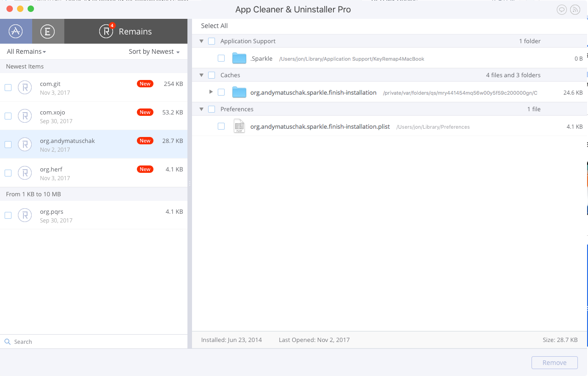Click the Search field
The width and height of the screenshot is (588, 376).
click(94, 342)
